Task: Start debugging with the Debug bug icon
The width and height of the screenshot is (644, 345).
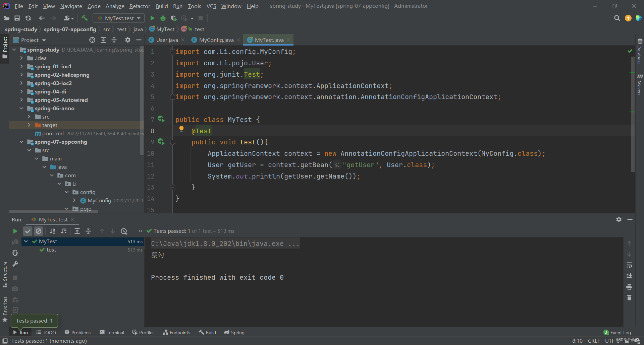Action: pyautogui.click(x=163, y=18)
